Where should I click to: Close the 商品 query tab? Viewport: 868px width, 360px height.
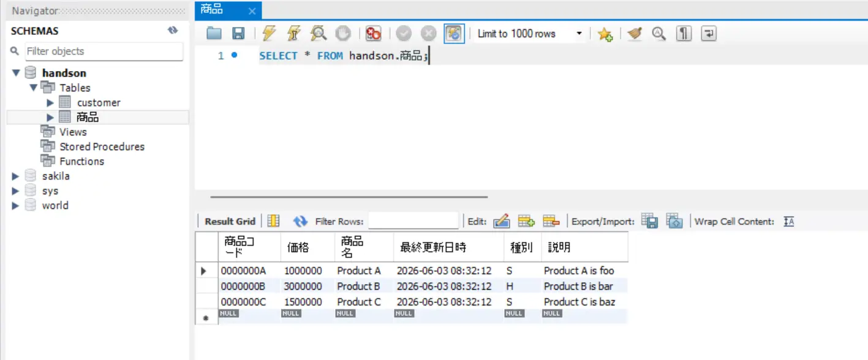252,11
